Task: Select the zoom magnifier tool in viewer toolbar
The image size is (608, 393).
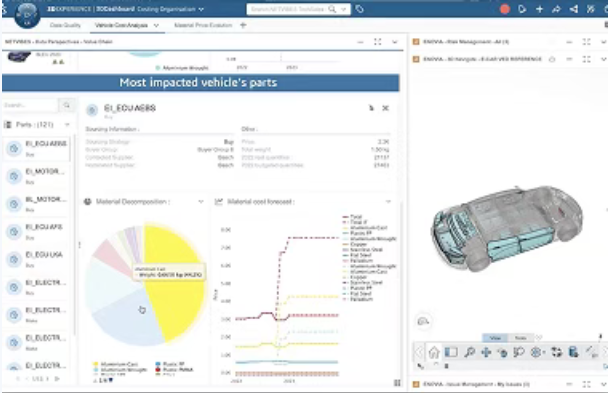Action: (x=469, y=352)
